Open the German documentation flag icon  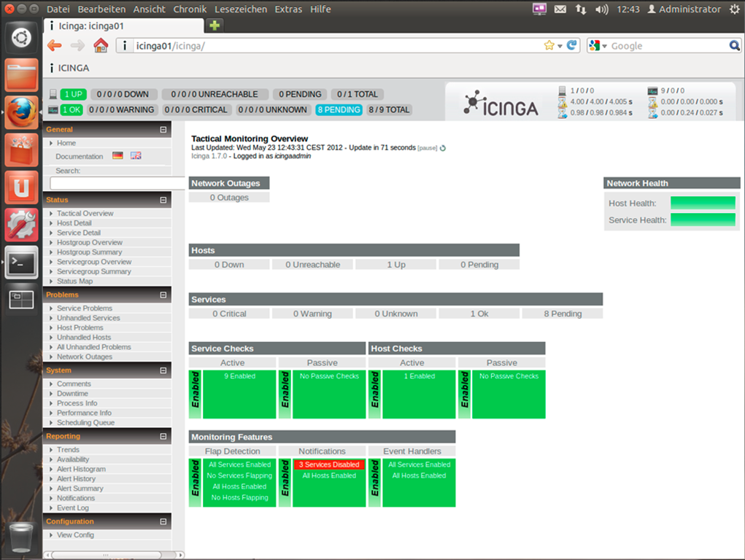pos(117,156)
